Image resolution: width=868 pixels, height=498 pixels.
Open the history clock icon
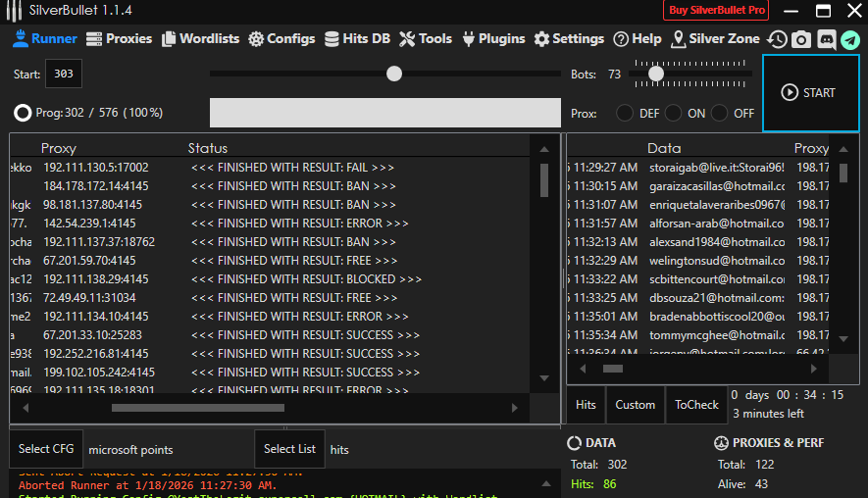(778, 39)
